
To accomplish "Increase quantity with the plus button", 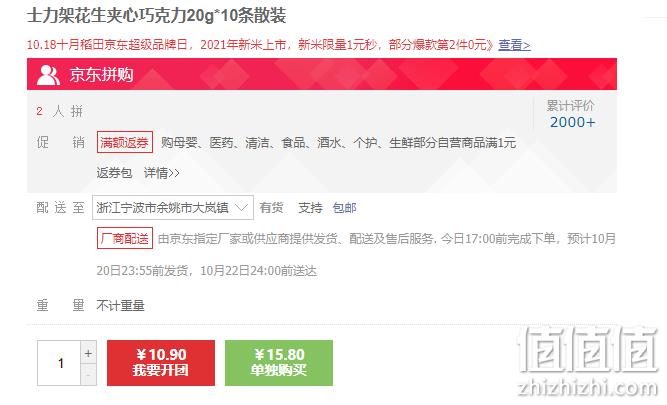I will point(88,353).
